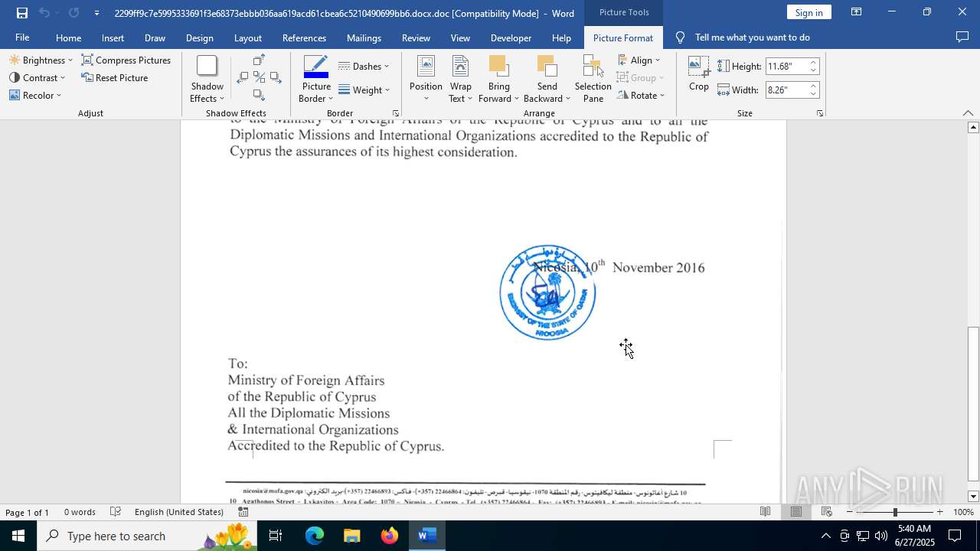This screenshot has height=551, width=980.
Task: Open the Selection Pane
Action: coord(593,79)
